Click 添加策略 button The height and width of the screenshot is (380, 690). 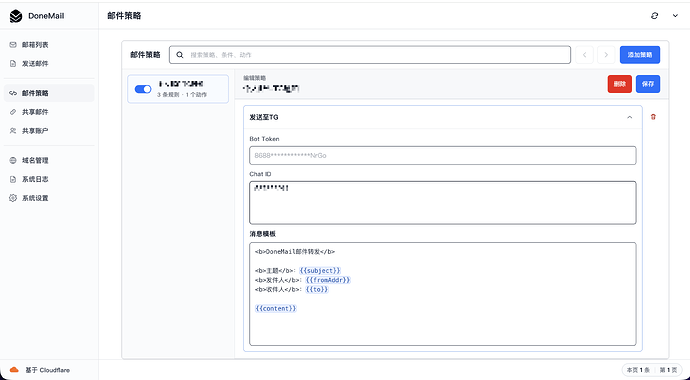(x=640, y=55)
